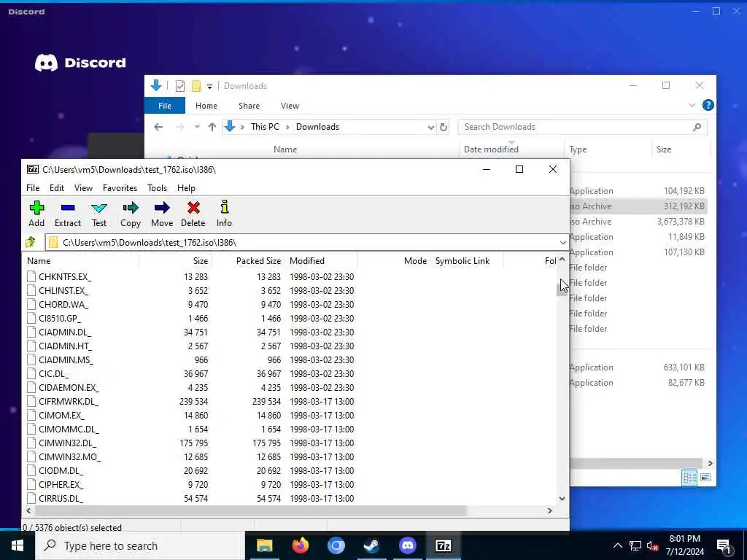
Task: Click the Add toolbar icon in 7-Zip
Action: (x=36, y=214)
